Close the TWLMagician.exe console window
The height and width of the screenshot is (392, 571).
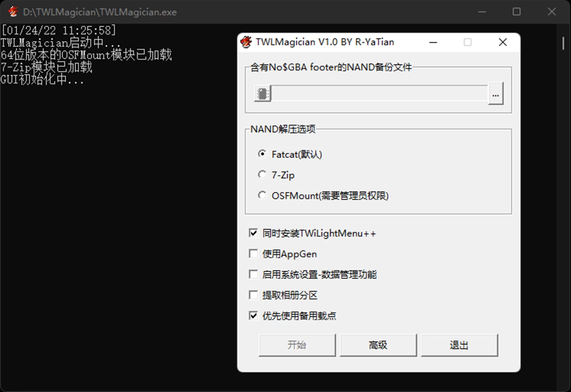click(x=552, y=12)
